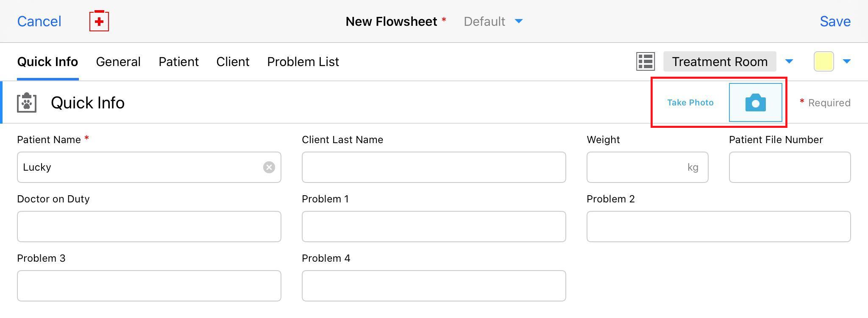The height and width of the screenshot is (318, 868).
Task: Click the paw clipboard Quick Info icon
Action: 27,103
